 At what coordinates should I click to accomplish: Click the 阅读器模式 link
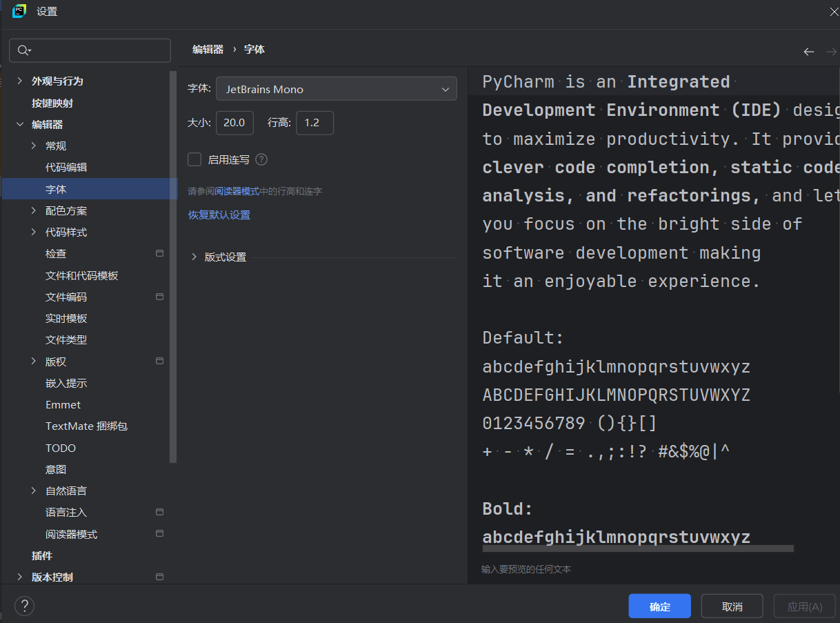coord(237,191)
